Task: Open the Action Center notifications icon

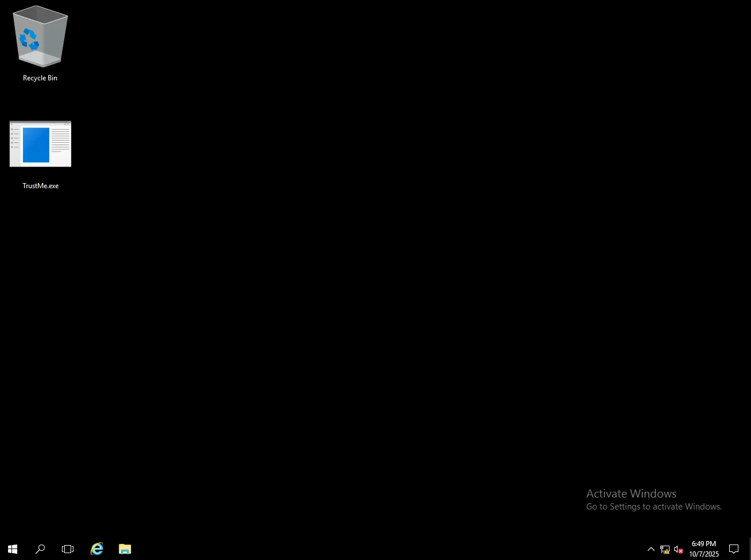Action: tap(733, 549)
